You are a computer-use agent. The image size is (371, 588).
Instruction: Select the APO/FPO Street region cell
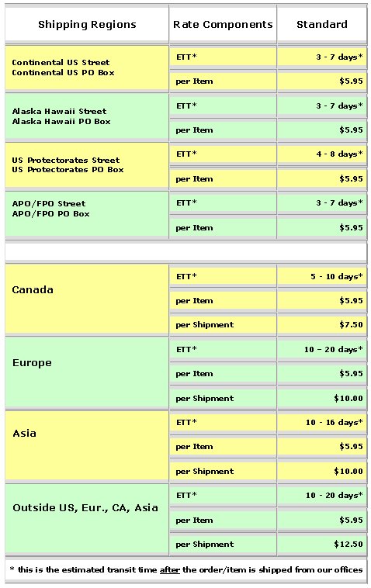87,214
